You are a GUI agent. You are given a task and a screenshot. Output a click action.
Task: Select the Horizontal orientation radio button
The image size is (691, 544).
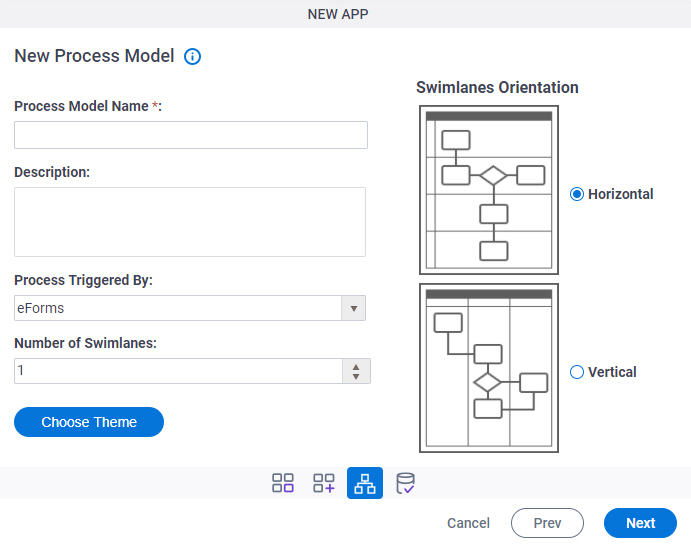point(576,194)
